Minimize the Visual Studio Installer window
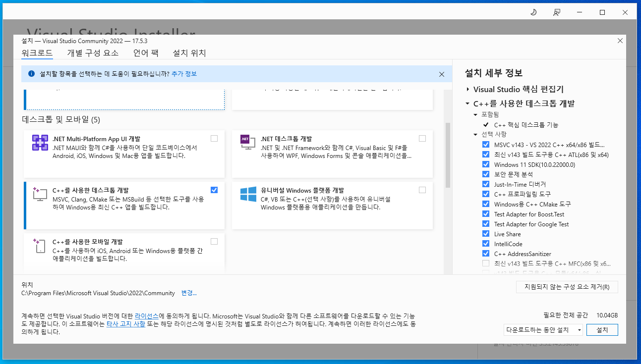Viewport: 641px width, 364px height. pyautogui.click(x=580, y=12)
